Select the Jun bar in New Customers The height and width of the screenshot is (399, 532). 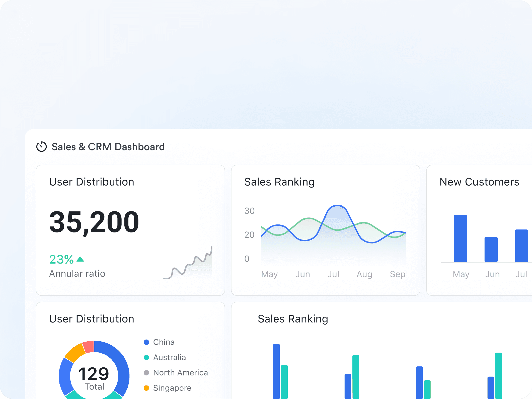[x=491, y=250]
